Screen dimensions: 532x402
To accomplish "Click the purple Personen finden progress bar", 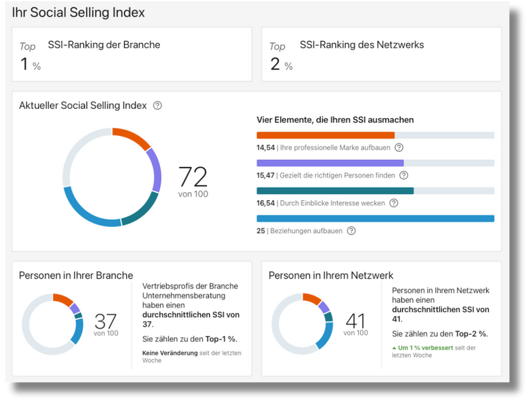I will coord(330,163).
